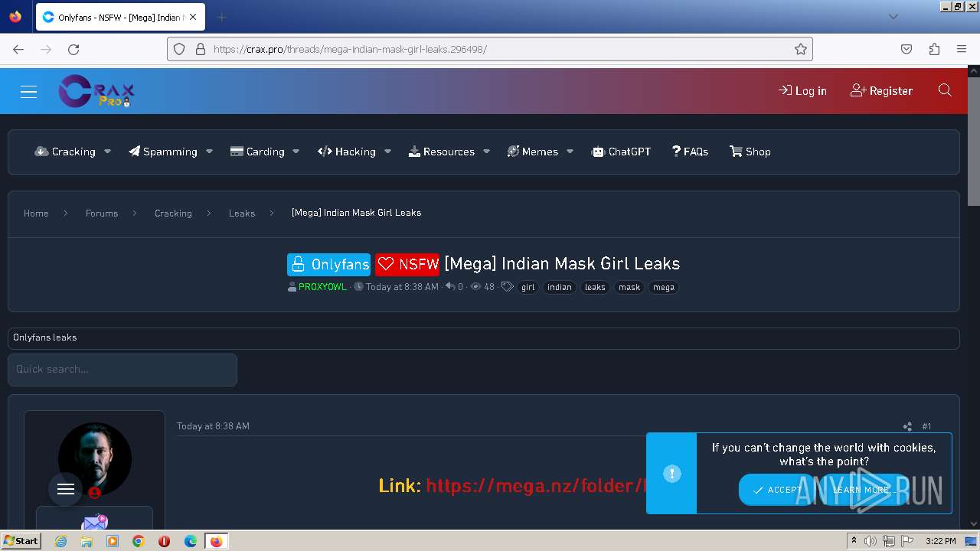Viewport: 980px width, 551px height.
Task: Open PROXYOWL user profile link
Action: click(322, 287)
